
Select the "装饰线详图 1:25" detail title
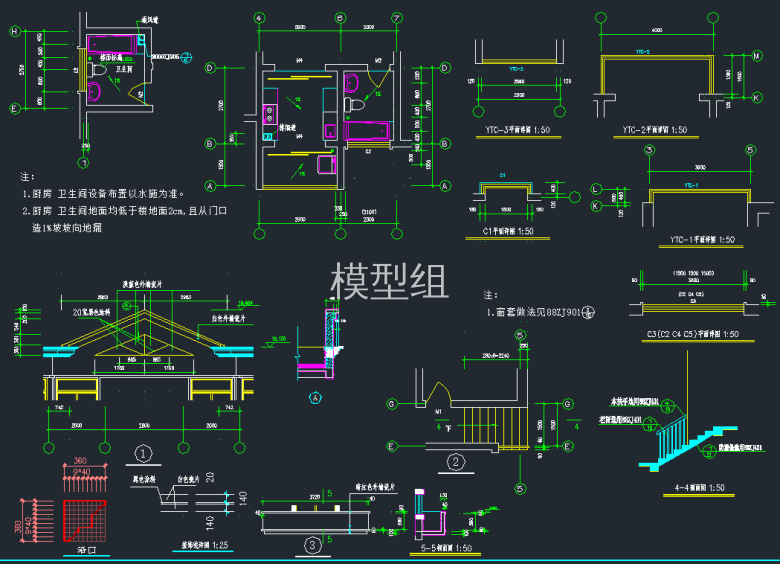204,545
